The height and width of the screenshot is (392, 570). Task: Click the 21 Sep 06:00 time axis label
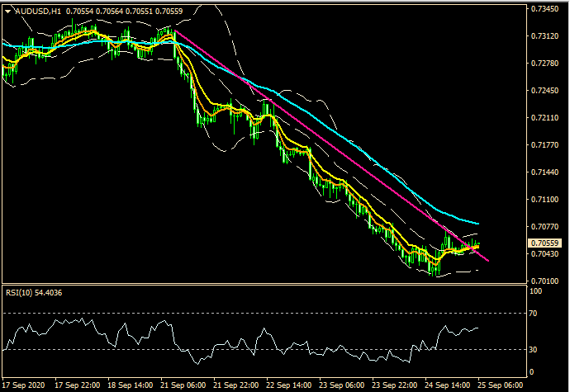point(185,385)
